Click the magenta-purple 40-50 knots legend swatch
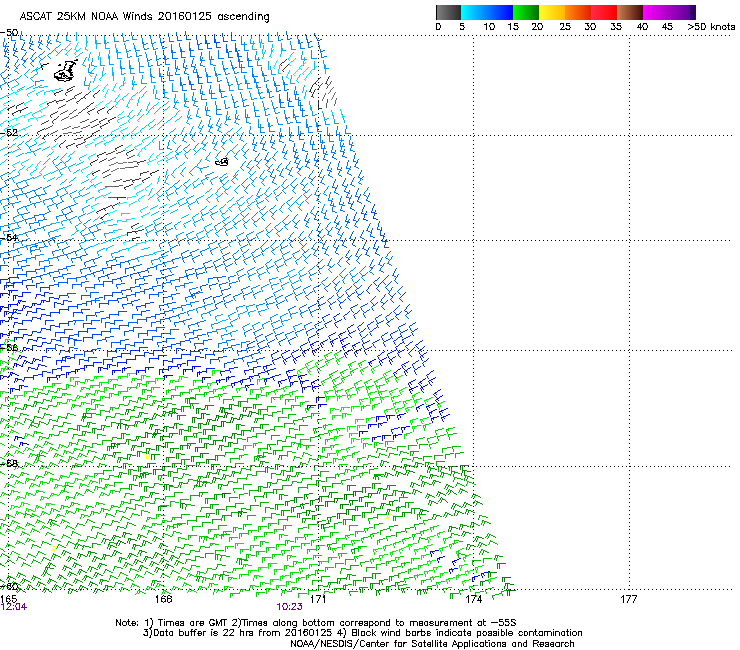 coord(669,12)
